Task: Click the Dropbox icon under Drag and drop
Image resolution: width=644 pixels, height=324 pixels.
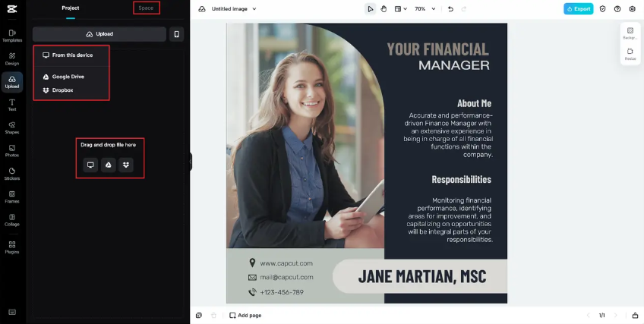Action: [x=126, y=165]
